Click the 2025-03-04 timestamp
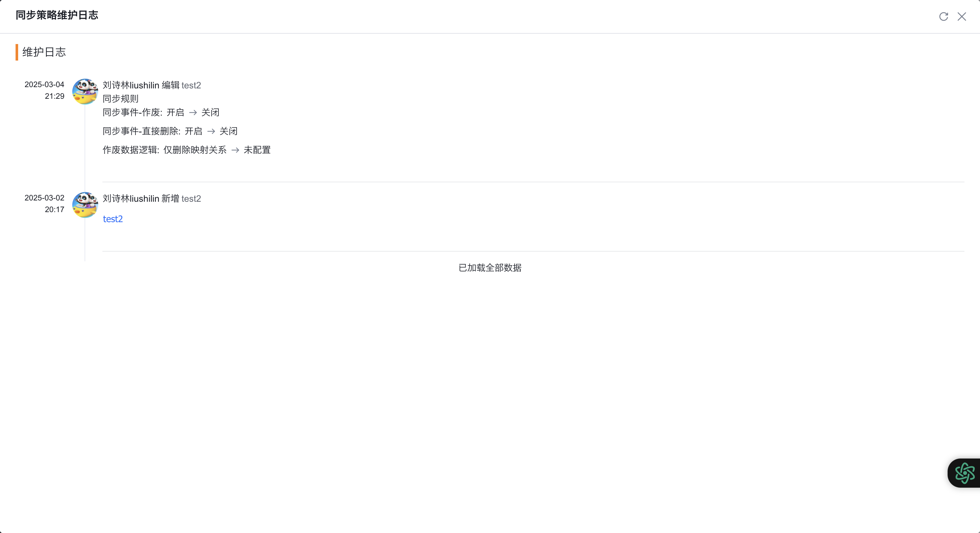Screen dimensions: 980x533 pyautogui.click(x=44, y=90)
